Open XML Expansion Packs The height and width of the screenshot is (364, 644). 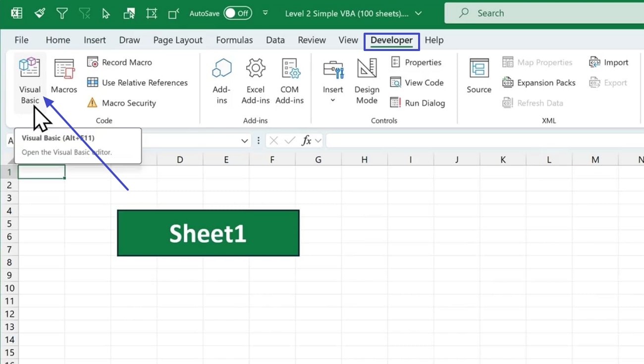539,83
